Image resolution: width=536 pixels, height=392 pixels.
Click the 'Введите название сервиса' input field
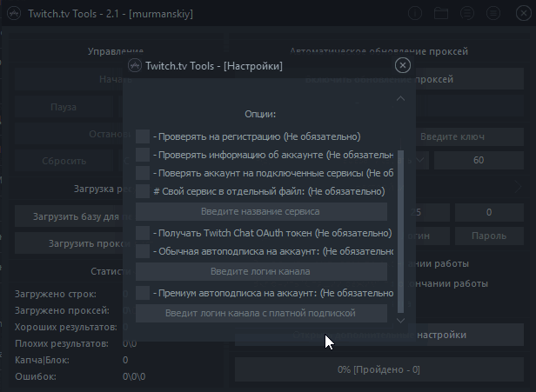[x=261, y=211]
